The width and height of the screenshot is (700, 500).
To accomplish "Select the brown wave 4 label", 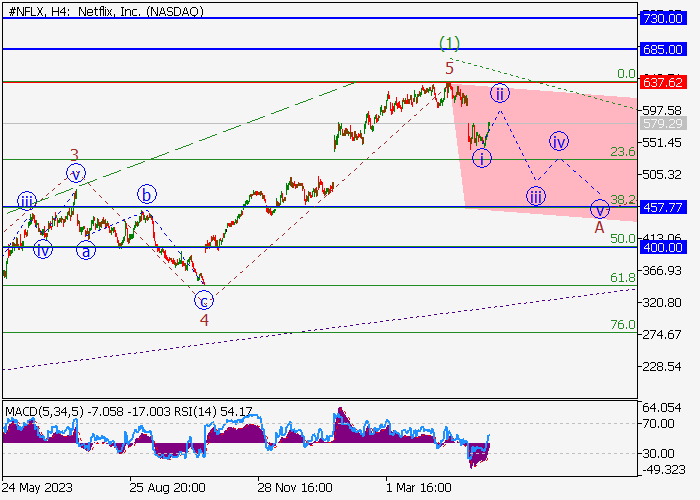I will pos(204,320).
